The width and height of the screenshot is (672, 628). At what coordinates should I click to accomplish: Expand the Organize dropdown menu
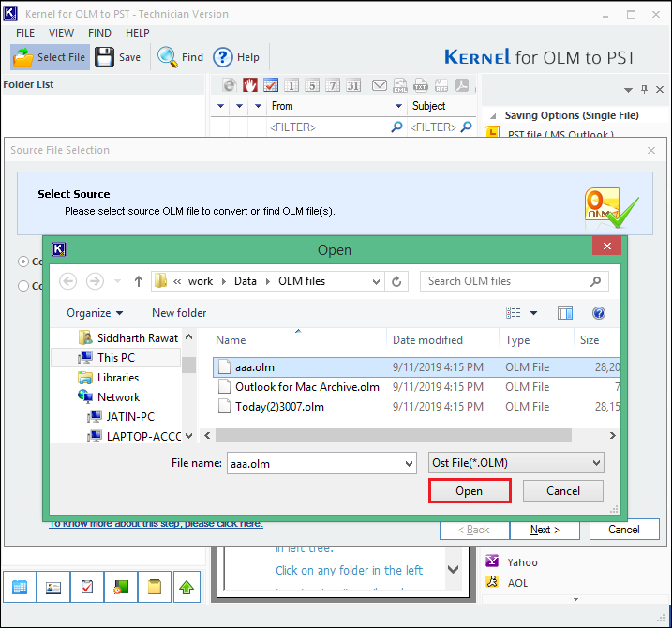[95, 313]
